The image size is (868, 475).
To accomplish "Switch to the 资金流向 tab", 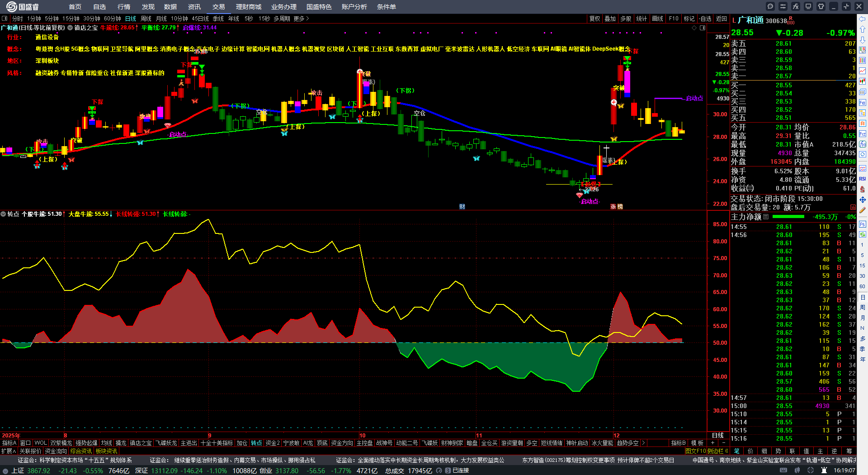I will point(56,451).
